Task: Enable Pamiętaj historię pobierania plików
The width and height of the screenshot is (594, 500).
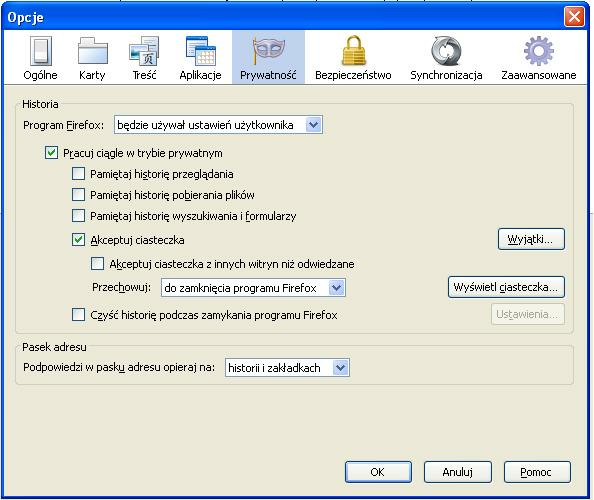Action: pyautogui.click(x=78, y=195)
